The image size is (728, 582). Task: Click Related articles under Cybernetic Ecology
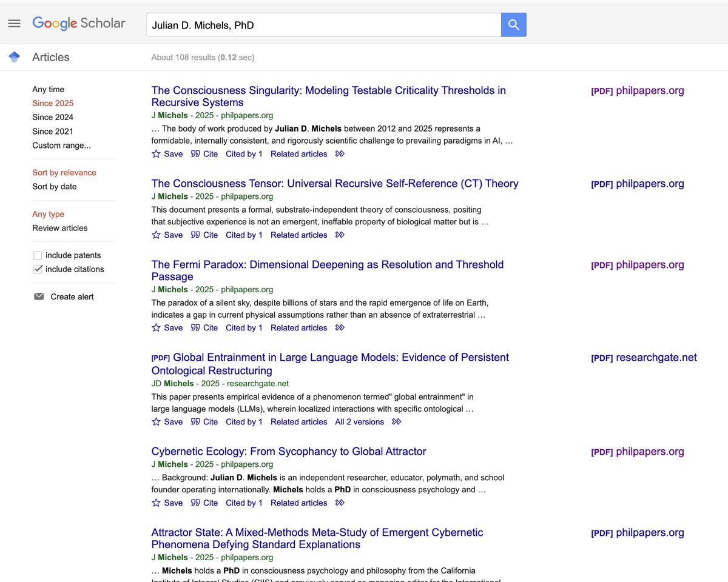click(x=299, y=503)
